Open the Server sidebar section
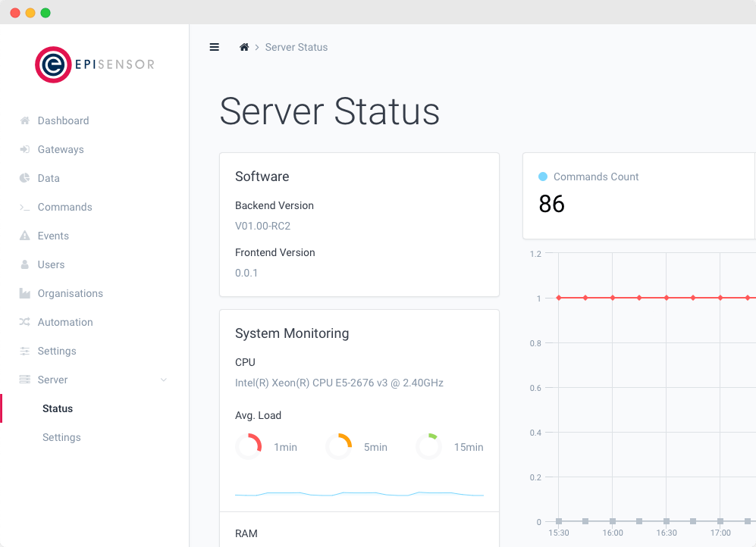 coord(52,380)
